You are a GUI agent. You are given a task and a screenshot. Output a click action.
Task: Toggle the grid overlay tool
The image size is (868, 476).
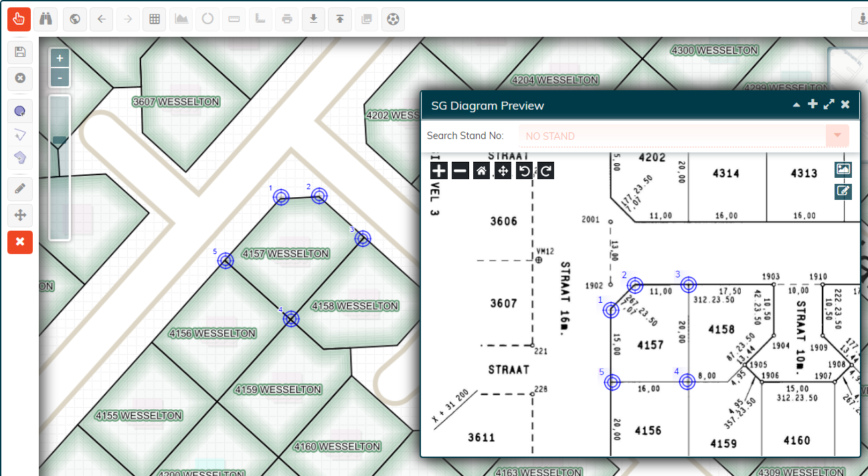point(154,19)
